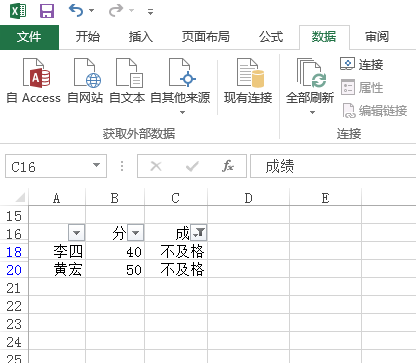Open filter dropdown in column A header cell
The height and width of the screenshot is (363, 416).
tap(77, 233)
